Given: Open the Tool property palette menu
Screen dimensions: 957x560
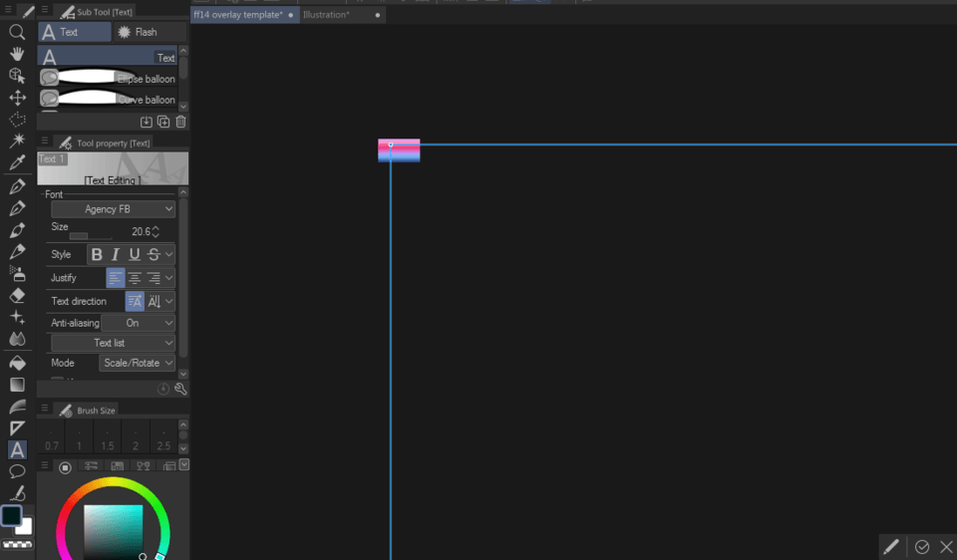Looking at the screenshot, I should click(x=45, y=140).
